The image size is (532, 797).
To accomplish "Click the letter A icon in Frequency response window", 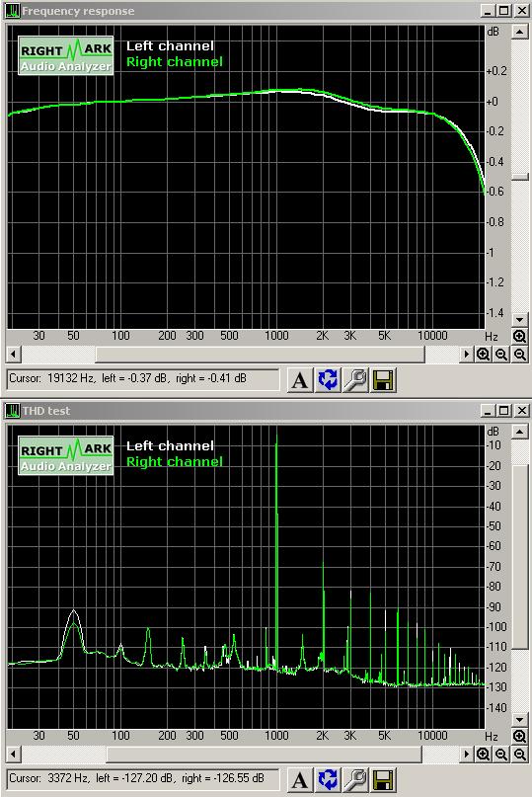I will coord(300,379).
